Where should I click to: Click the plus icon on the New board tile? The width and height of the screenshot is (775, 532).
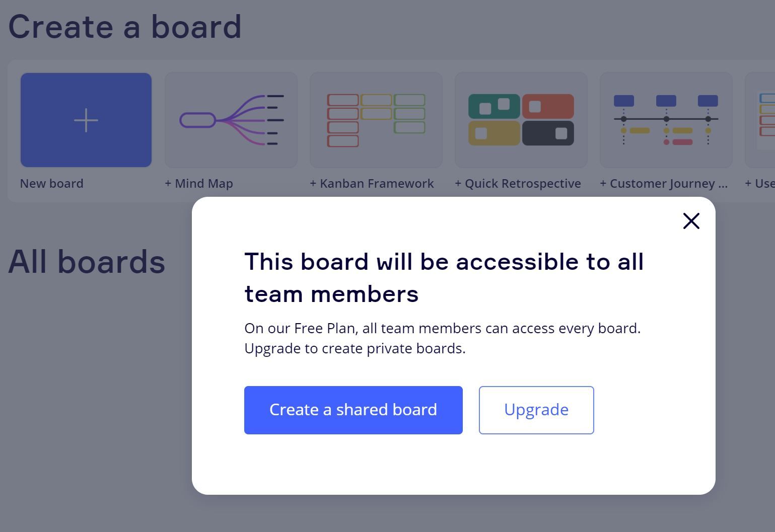(86, 120)
